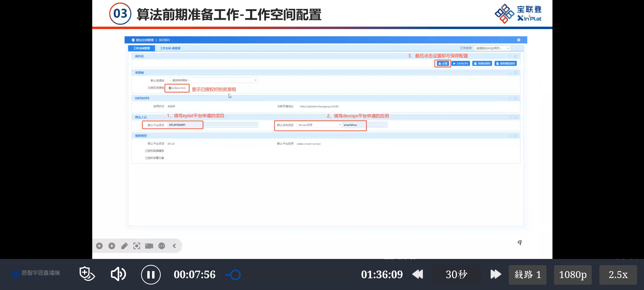Click the 30秒 skip interval button
This screenshot has width=644, height=290.
[456, 275]
